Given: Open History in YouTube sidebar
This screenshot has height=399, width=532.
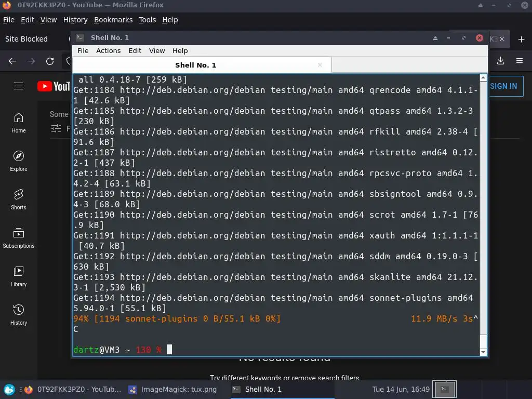Looking at the screenshot, I should (x=18, y=315).
